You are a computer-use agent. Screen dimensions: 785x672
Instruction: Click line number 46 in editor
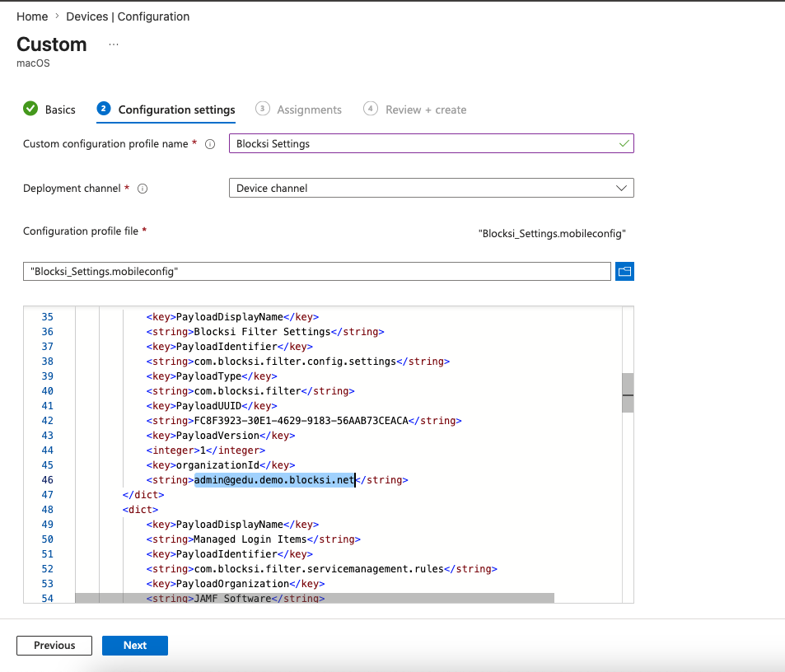48,480
